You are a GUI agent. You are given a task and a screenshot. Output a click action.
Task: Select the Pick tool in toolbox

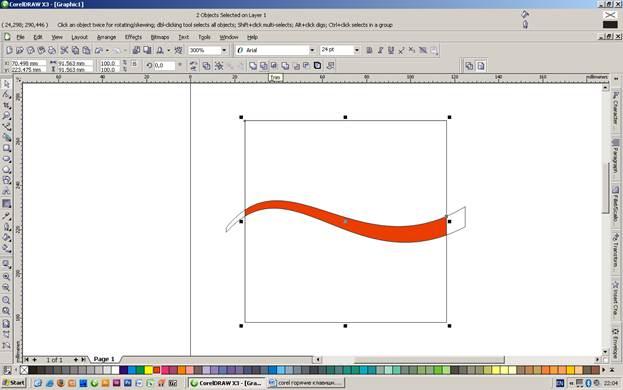[6, 84]
